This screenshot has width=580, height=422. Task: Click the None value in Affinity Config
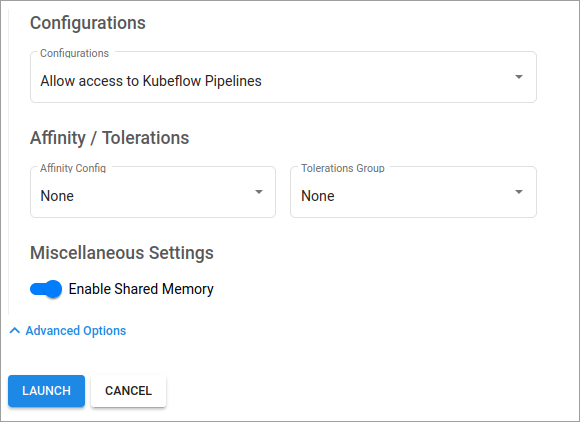pyautogui.click(x=57, y=196)
